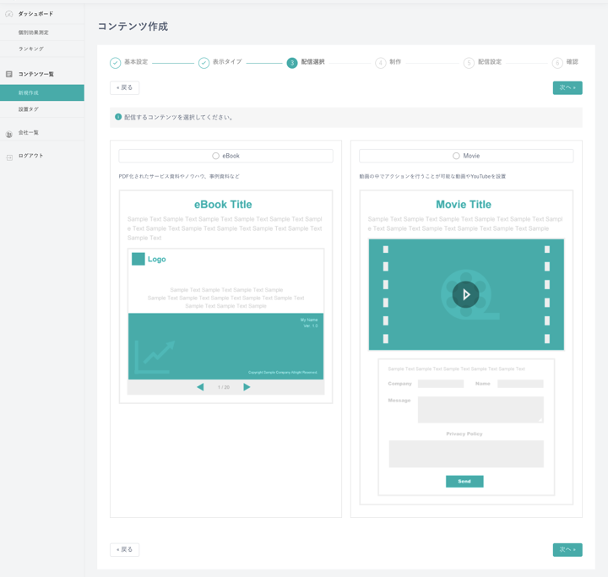Click the info icon beside the content instruction
The width and height of the screenshot is (608, 577).
(118, 117)
